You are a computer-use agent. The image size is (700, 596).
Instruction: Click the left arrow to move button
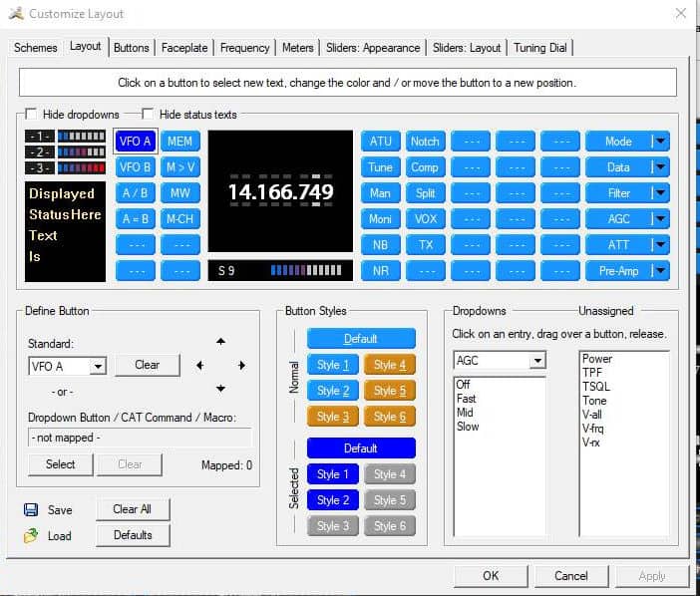(200, 366)
